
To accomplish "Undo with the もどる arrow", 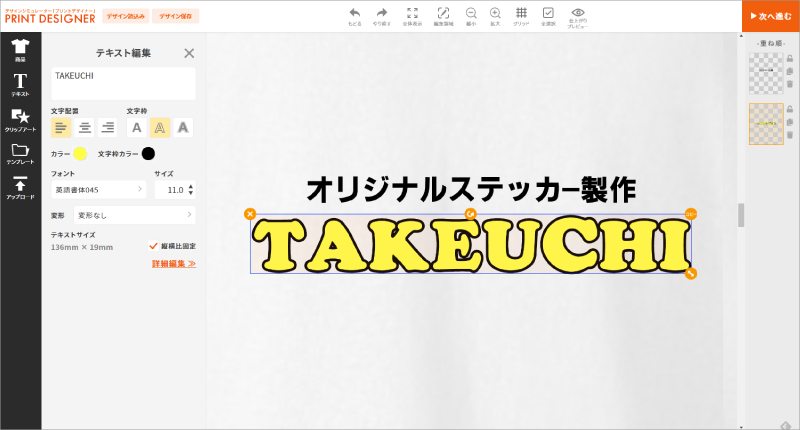I will [354, 14].
